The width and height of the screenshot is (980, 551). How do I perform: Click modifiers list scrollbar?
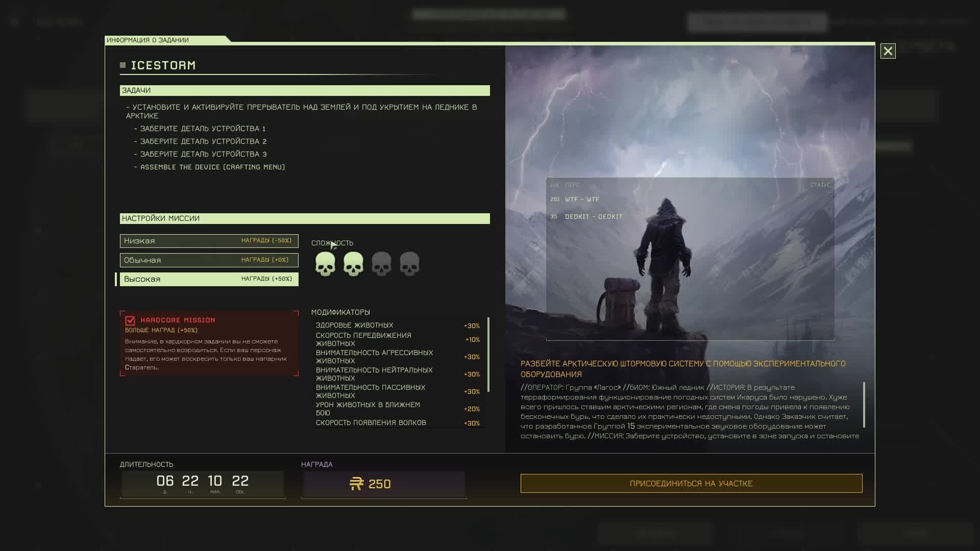point(488,355)
